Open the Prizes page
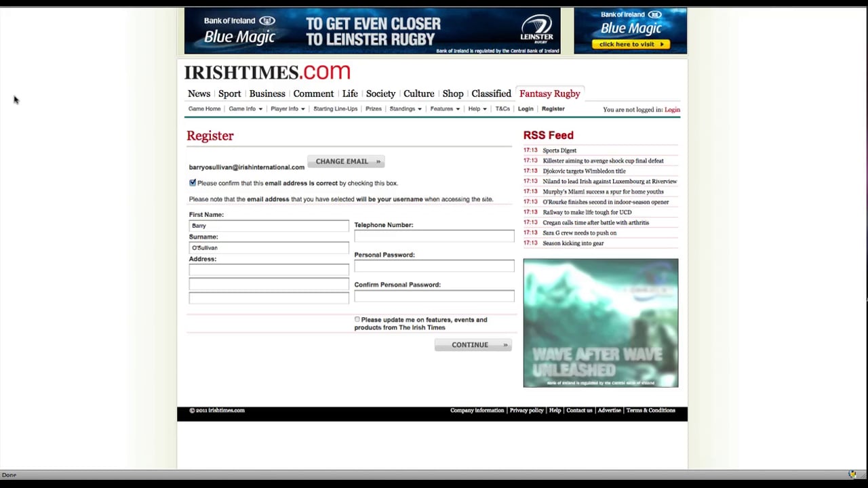Viewport: 868px width, 488px height. tap(374, 108)
